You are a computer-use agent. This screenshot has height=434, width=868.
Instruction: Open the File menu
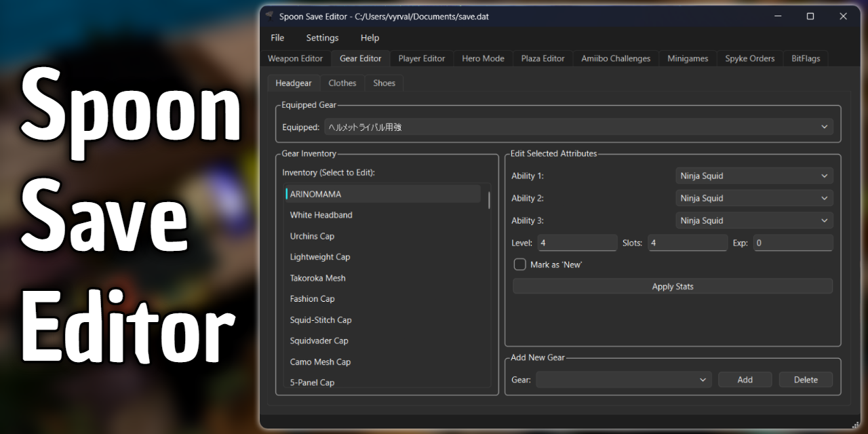tap(277, 38)
